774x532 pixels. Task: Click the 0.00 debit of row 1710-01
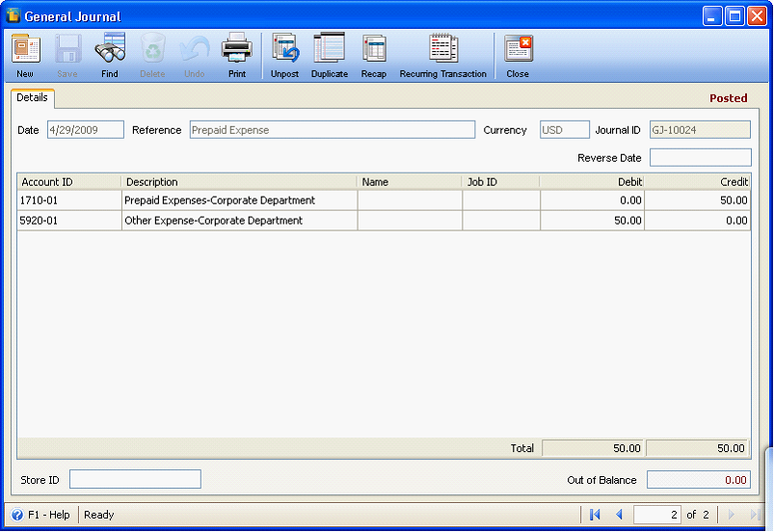tap(593, 200)
